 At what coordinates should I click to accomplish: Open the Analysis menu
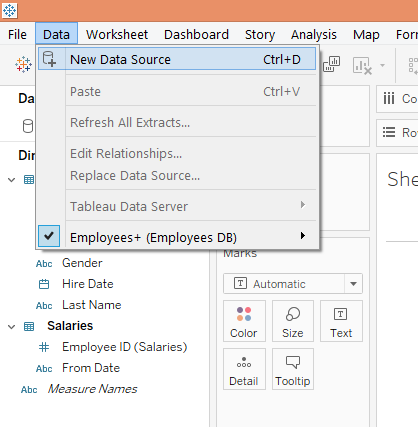click(314, 34)
